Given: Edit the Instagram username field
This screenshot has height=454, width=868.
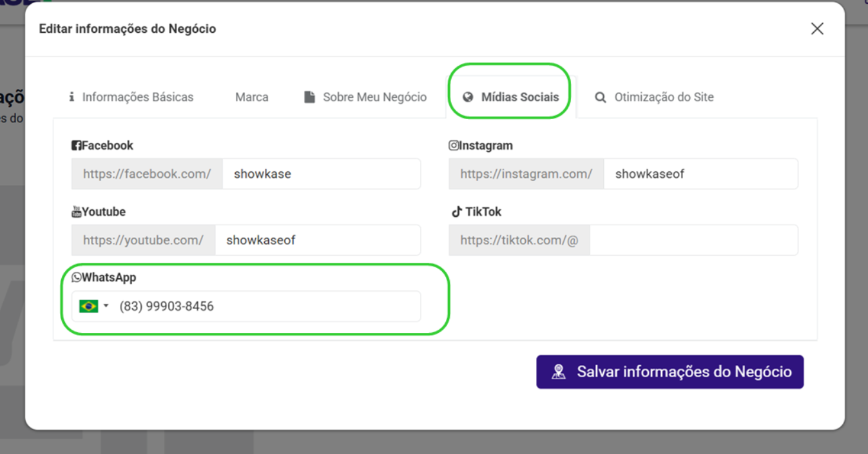Looking at the screenshot, I should pos(700,174).
